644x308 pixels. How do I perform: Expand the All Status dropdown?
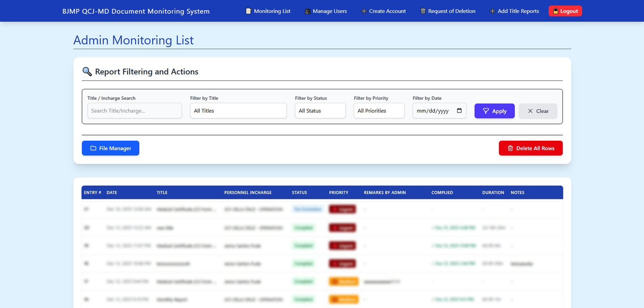(x=320, y=111)
